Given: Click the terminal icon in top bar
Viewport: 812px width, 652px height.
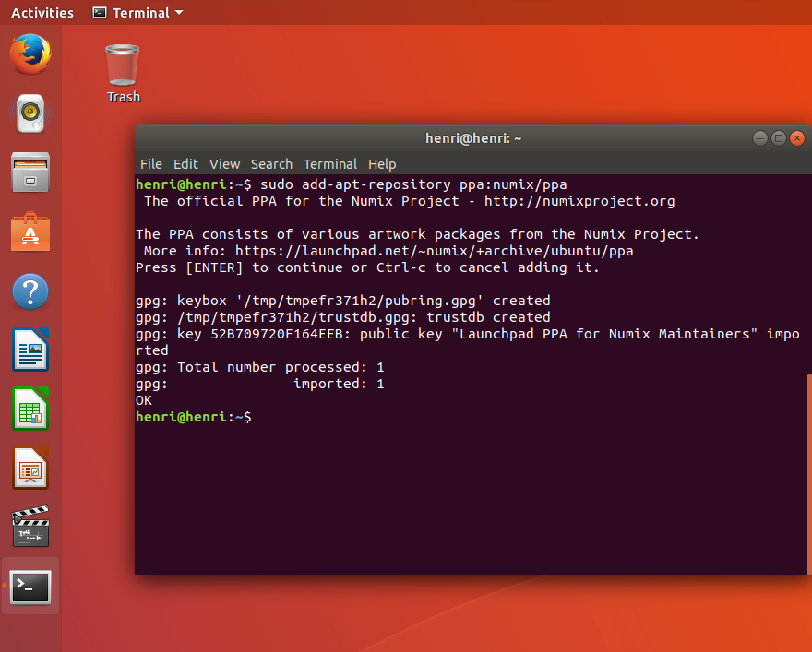Looking at the screenshot, I should coord(100,12).
